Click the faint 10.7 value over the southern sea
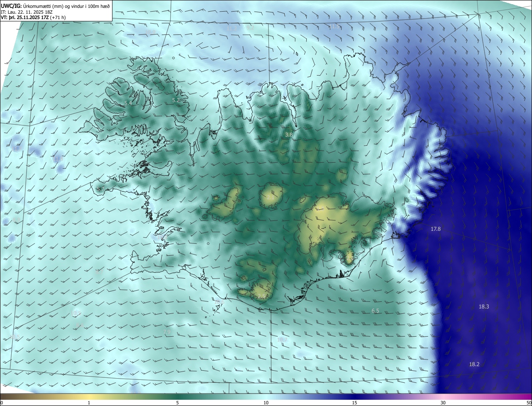Screen dimensions: 532x406 [x=282, y=340]
